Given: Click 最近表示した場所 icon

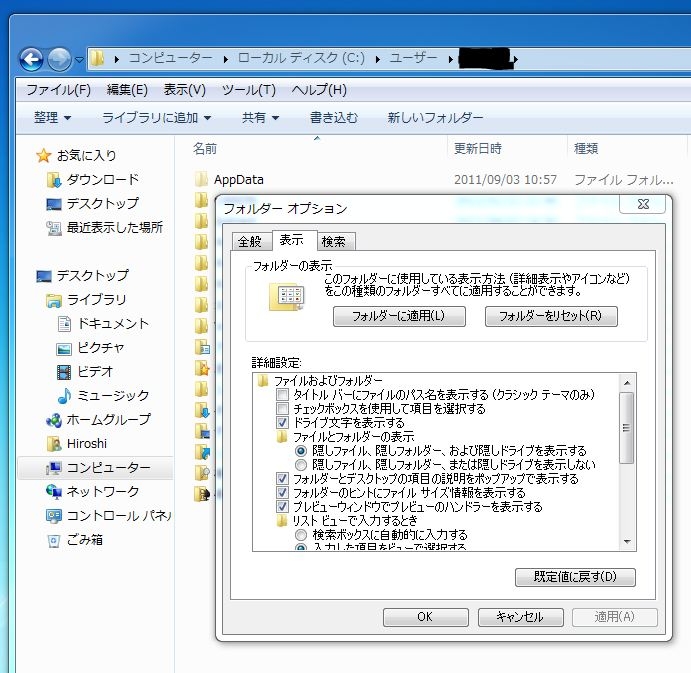Looking at the screenshot, I should (54, 228).
